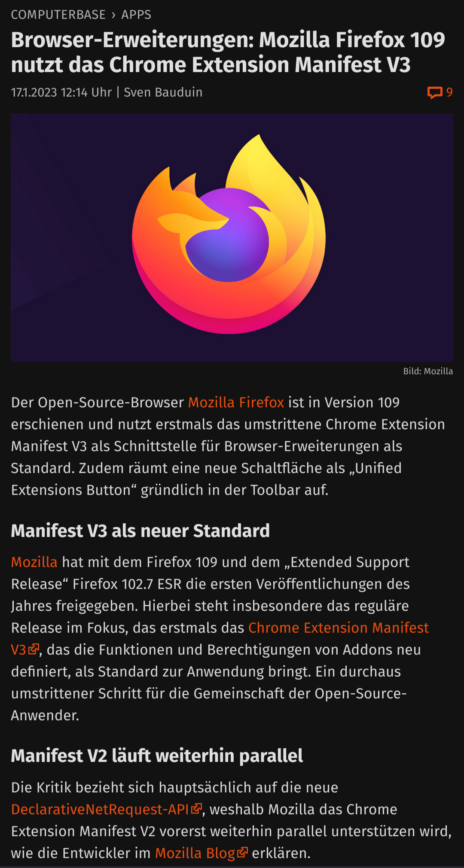View author Sven Bauduin's profile
464x868 pixels.
click(x=163, y=92)
